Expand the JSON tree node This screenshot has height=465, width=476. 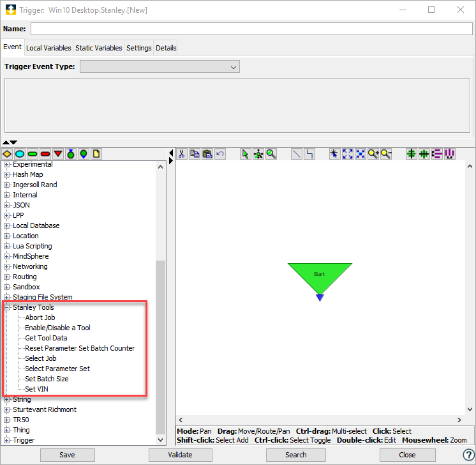tap(6, 206)
